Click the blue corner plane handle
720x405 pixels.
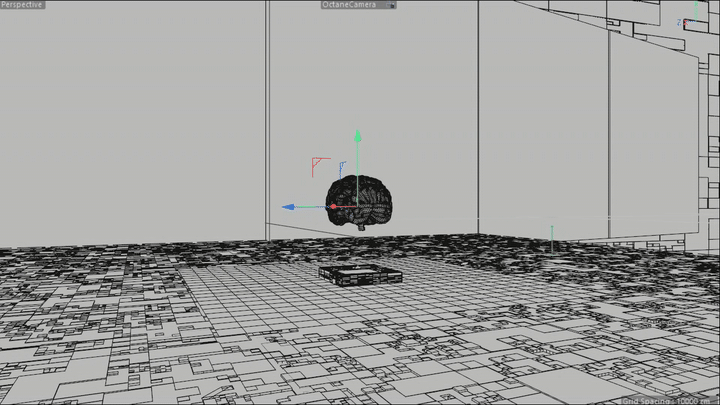tap(343, 170)
